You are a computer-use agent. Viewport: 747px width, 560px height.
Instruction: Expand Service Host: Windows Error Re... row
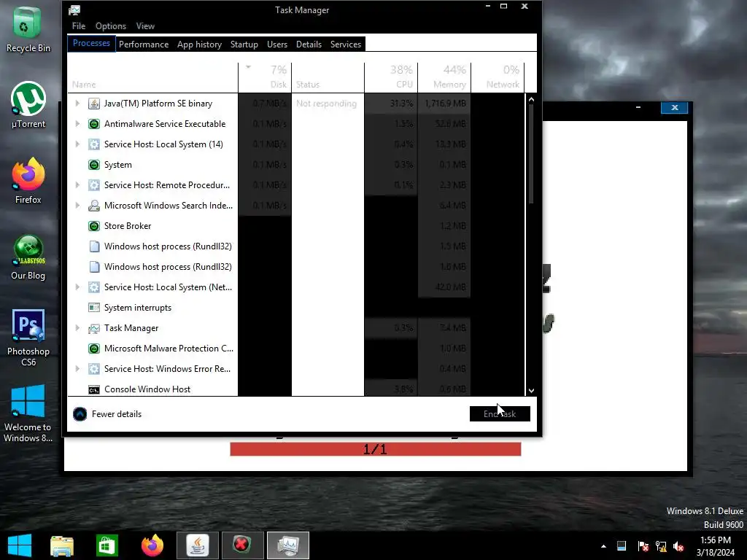coord(77,368)
